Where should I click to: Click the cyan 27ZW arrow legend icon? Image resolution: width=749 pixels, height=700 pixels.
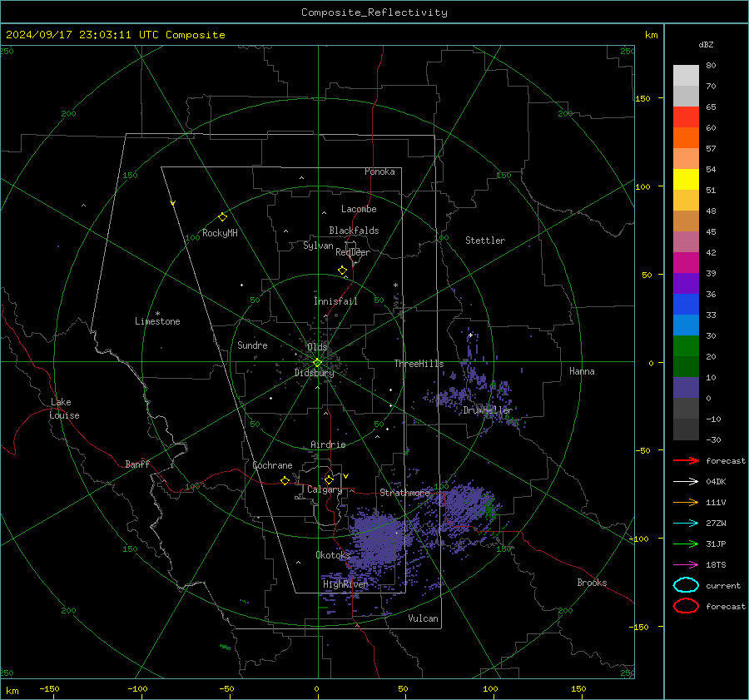[686, 523]
